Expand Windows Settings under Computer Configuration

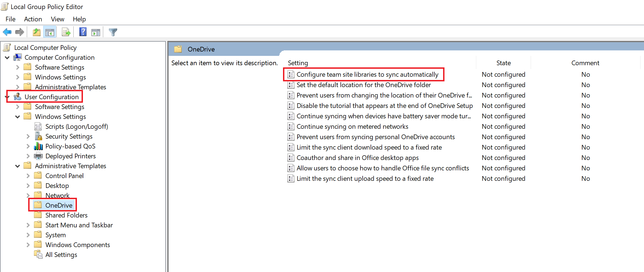[x=18, y=77]
